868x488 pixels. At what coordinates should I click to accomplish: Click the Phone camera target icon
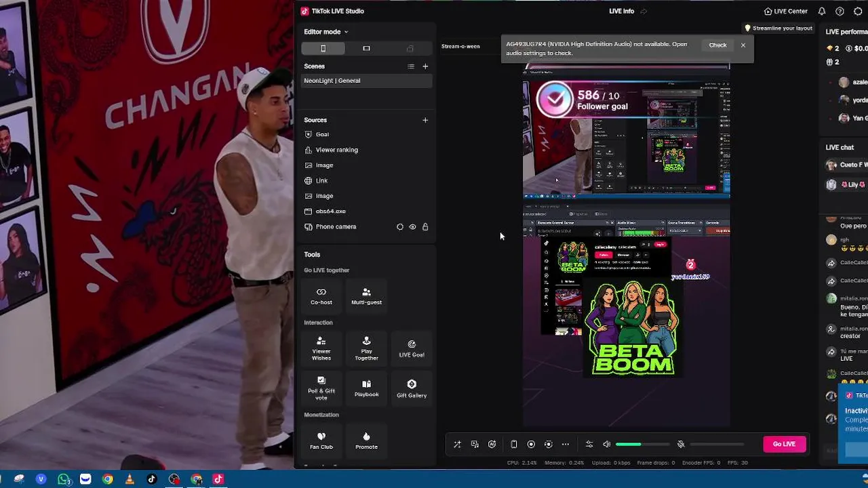(400, 227)
